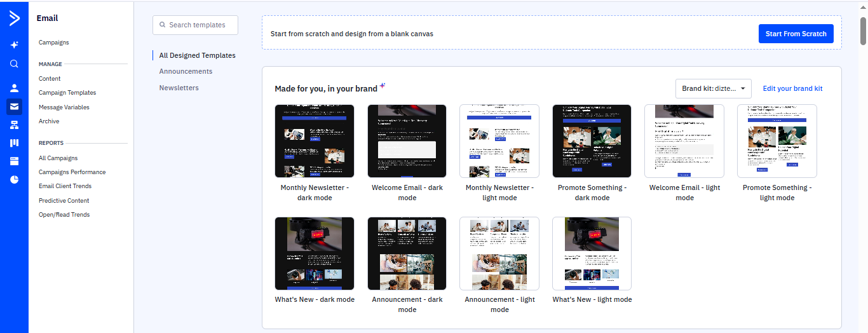Open Campaign Templates in Manage menu
The width and height of the screenshot is (868, 333).
[x=67, y=93]
